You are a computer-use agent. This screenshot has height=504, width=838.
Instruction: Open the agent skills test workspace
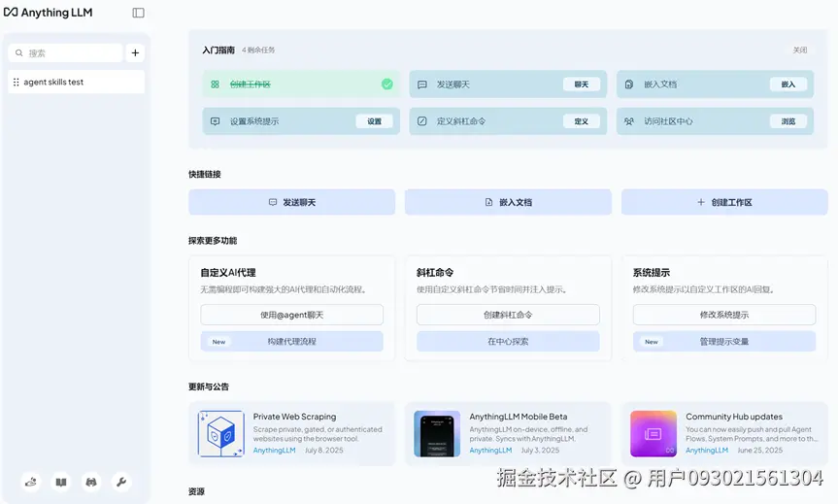coord(77,82)
